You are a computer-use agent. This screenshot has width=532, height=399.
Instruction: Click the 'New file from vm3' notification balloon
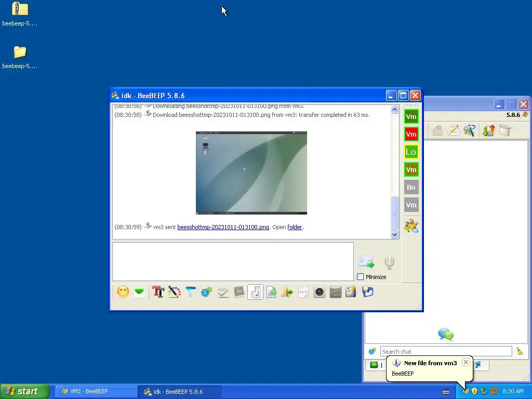[x=429, y=368]
